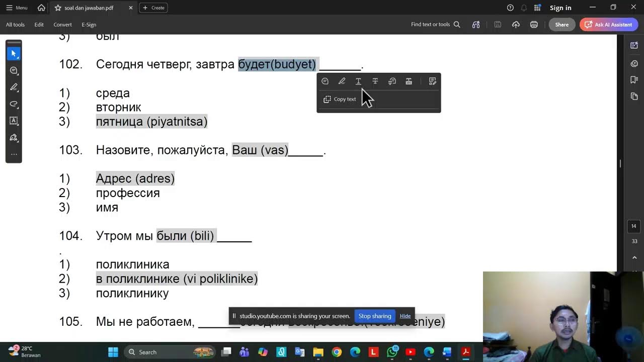Select the add text box tool in sidebar
The width and height of the screenshot is (644, 362).
click(x=14, y=121)
